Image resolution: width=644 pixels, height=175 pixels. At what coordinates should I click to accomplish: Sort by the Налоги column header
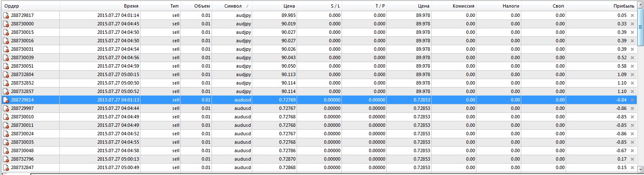click(499, 6)
